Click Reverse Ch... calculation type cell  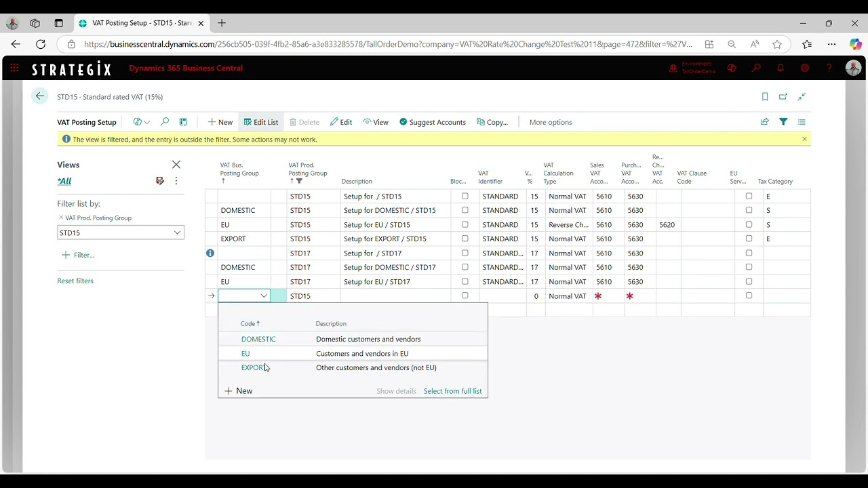point(568,224)
